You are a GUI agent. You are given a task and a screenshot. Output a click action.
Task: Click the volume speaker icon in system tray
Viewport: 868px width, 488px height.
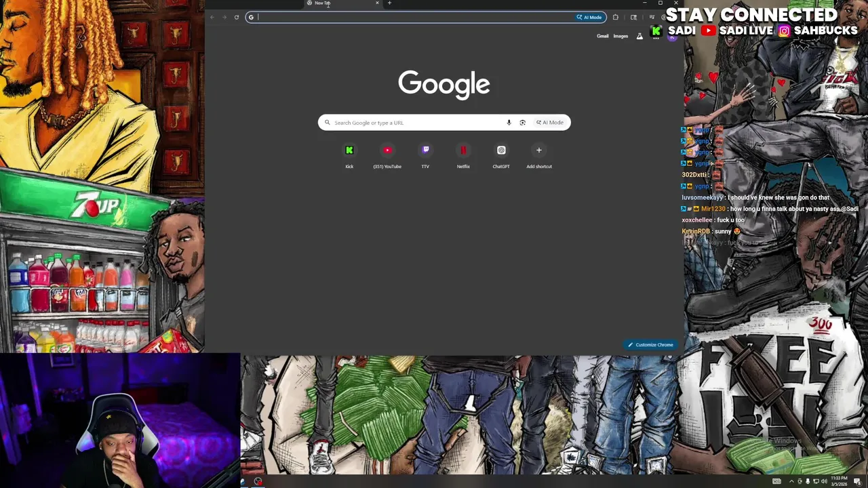point(824,481)
